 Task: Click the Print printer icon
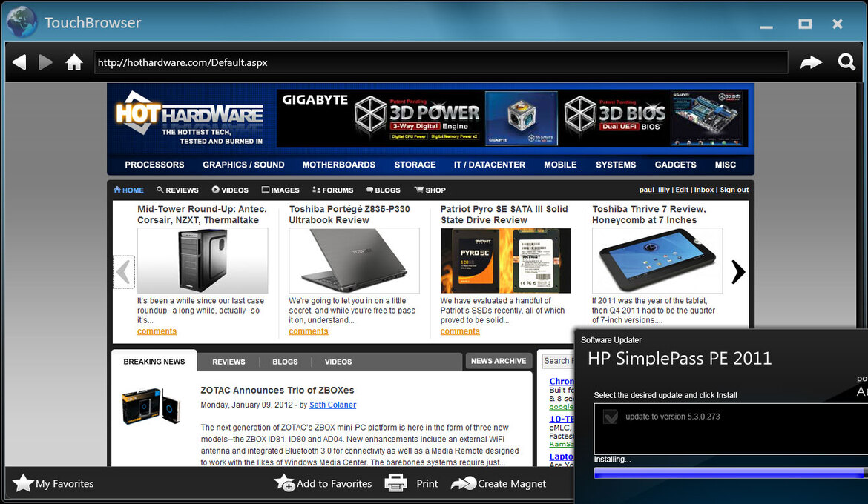(x=396, y=483)
